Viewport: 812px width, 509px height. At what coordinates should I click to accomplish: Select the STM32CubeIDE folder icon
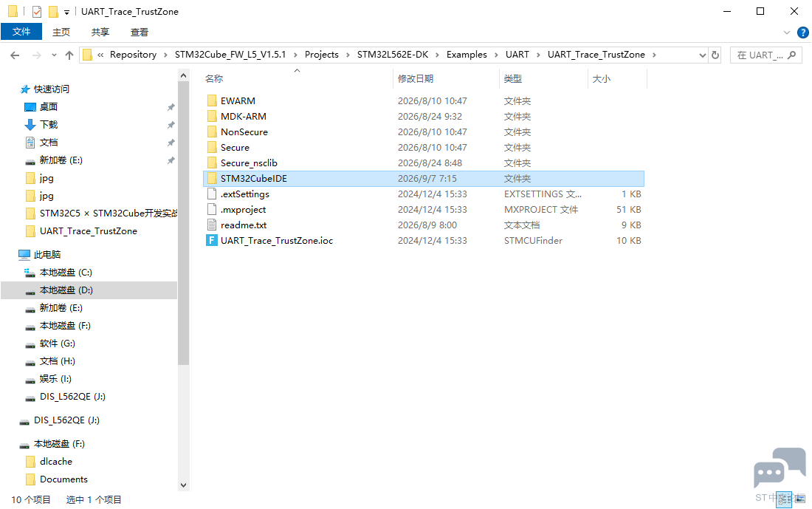point(212,178)
